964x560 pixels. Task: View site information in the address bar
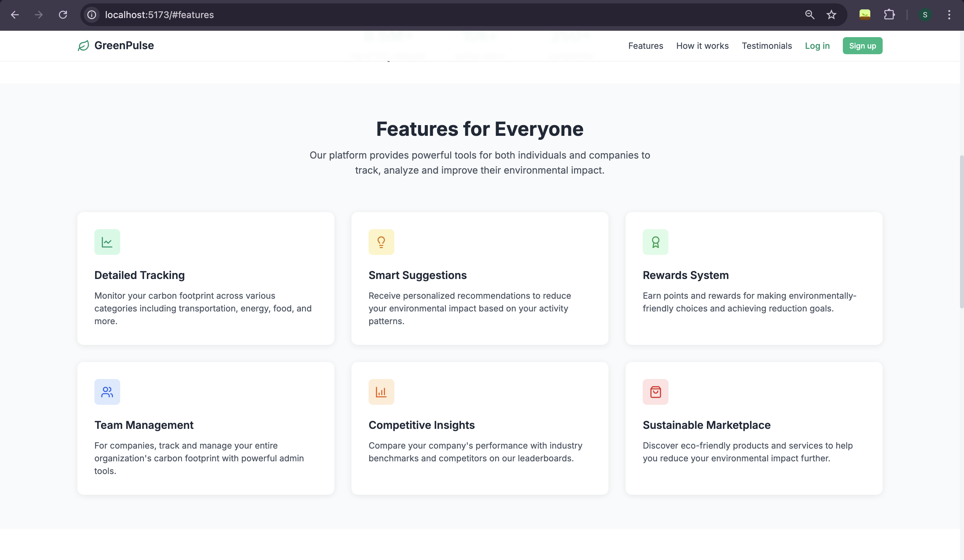click(x=92, y=15)
